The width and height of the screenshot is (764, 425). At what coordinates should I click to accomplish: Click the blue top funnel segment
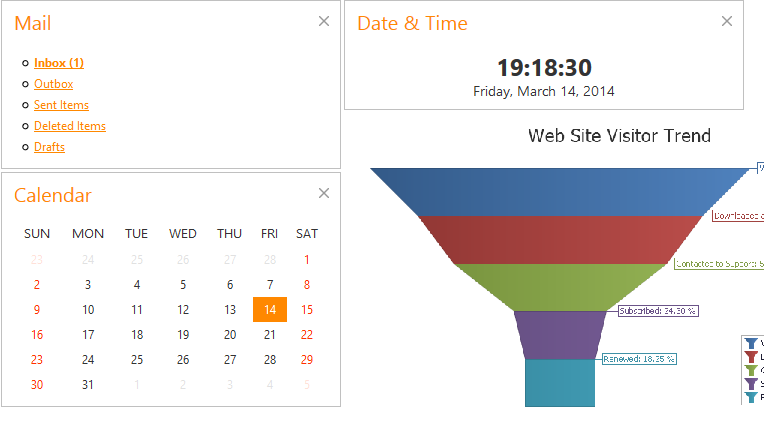[x=560, y=191]
